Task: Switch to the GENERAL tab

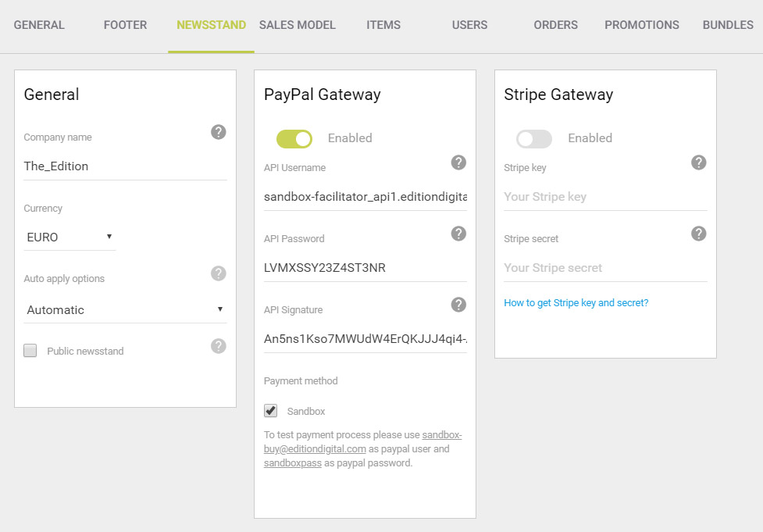Action: pos(39,25)
